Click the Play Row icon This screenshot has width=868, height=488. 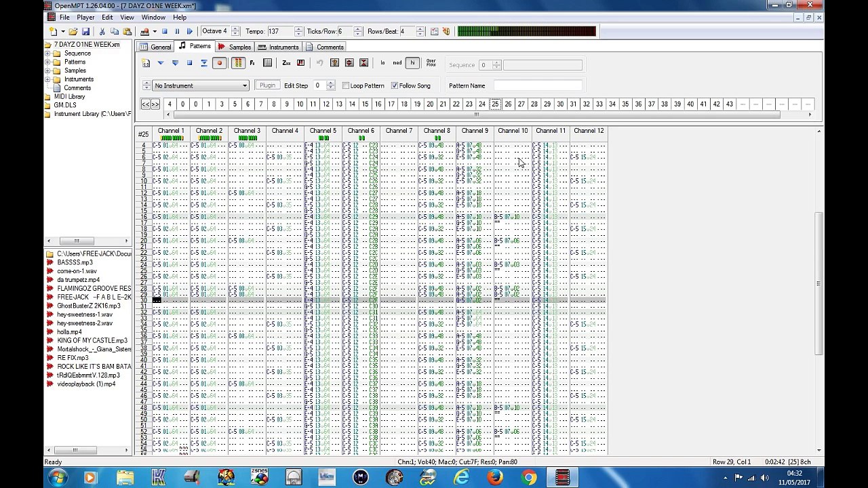203,63
